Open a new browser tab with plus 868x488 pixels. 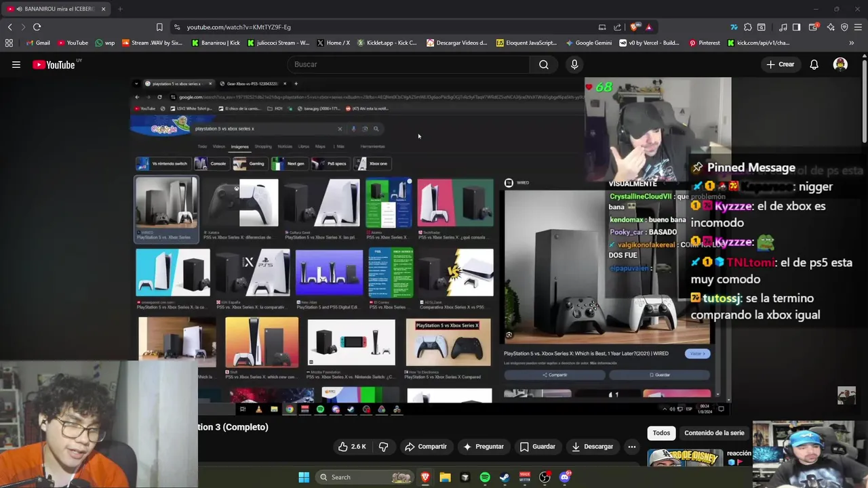coord(120,9)
